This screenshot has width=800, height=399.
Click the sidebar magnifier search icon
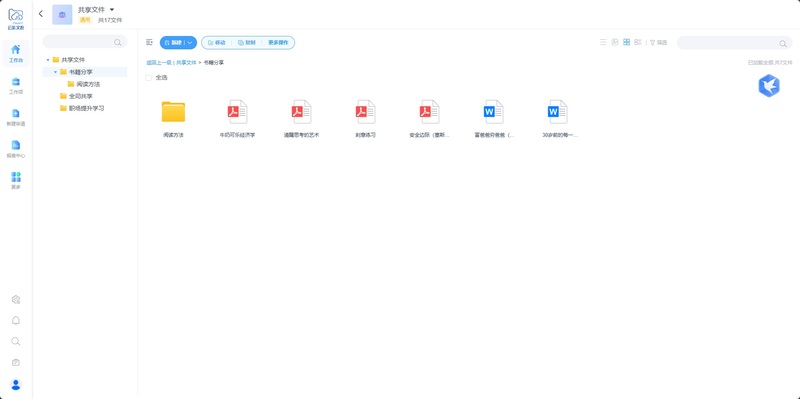point(16,341)
